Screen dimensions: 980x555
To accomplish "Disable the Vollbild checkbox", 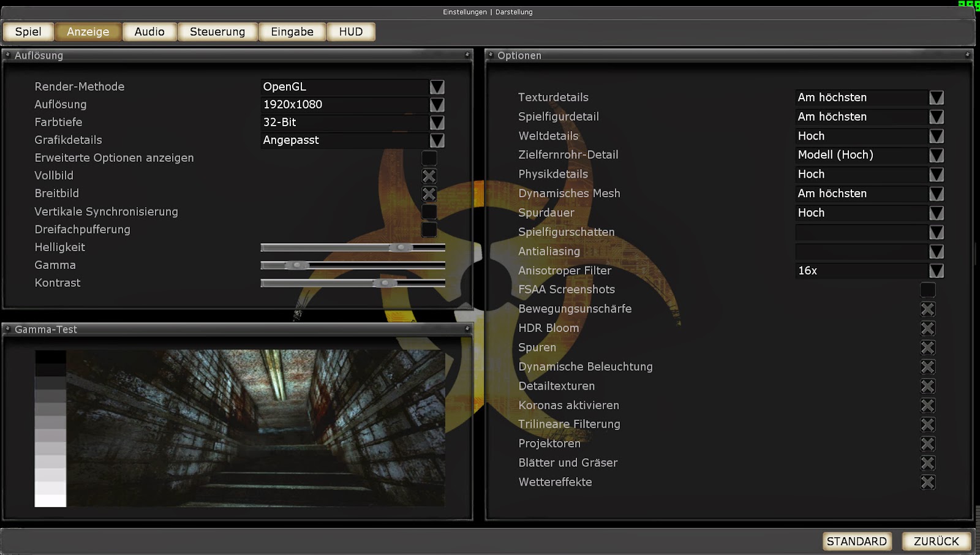I will coord(429,176).
